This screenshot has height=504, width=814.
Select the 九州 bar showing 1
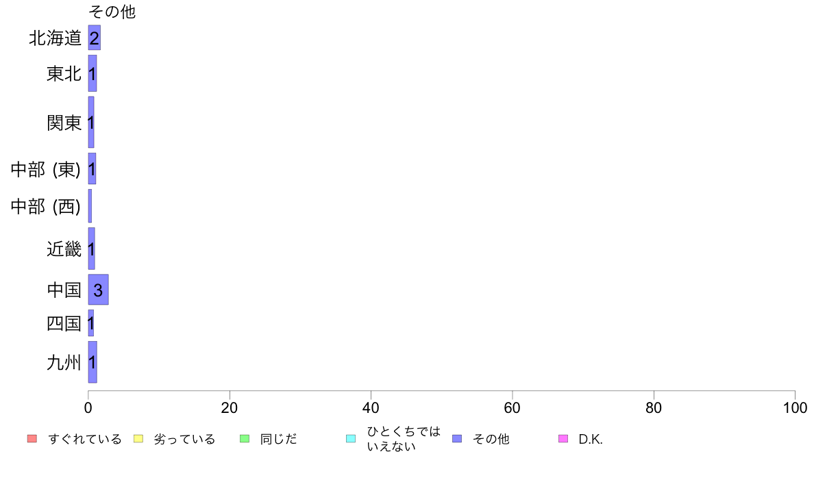(x=92, y=362)
